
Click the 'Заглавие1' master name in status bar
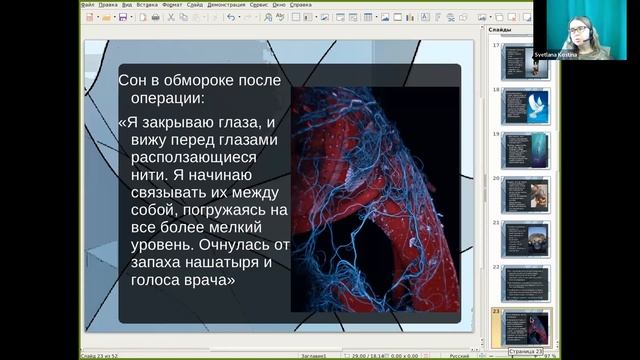point(314,356)
